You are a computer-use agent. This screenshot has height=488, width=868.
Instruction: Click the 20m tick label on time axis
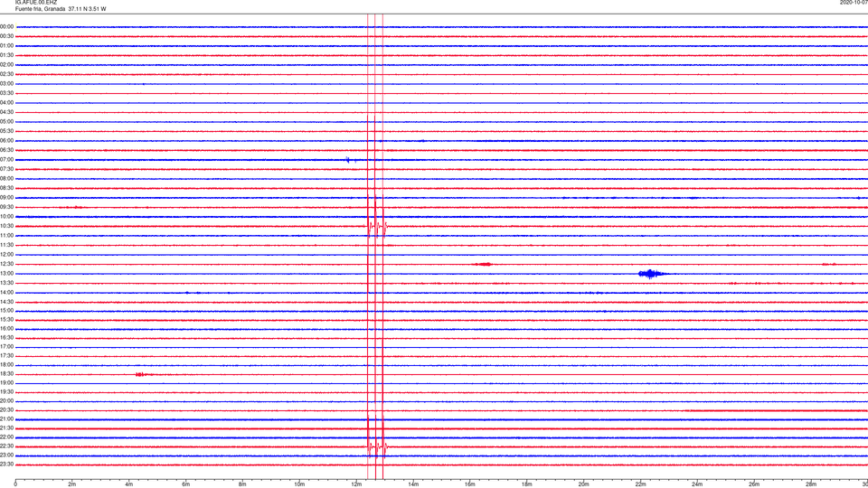click(x=583, y=484)
